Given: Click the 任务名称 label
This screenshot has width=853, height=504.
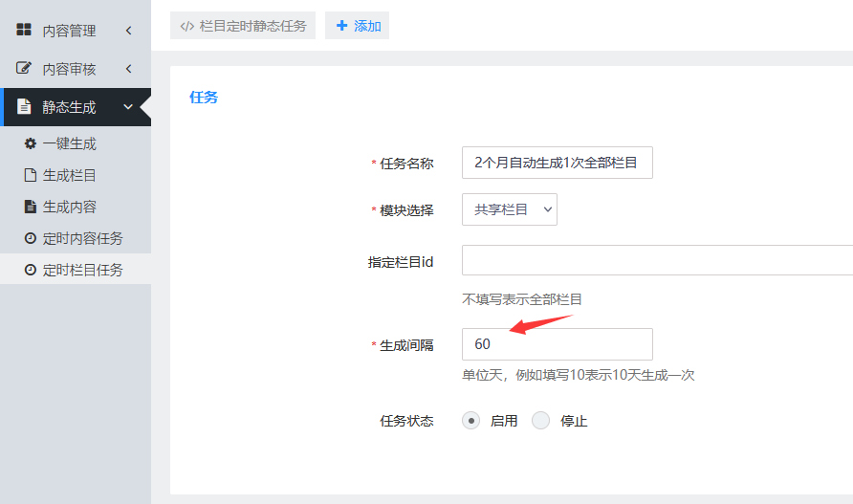Looking at the screenshot, I should click(406, 164).
